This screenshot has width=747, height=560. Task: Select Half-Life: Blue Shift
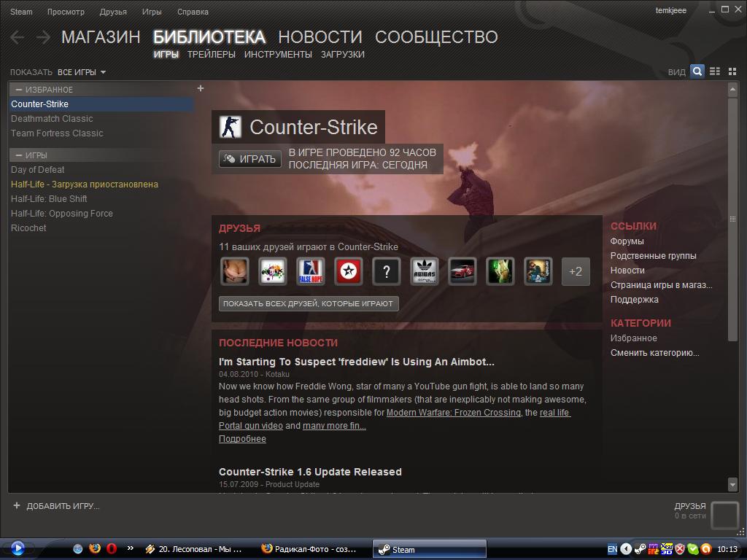point(49,199)
